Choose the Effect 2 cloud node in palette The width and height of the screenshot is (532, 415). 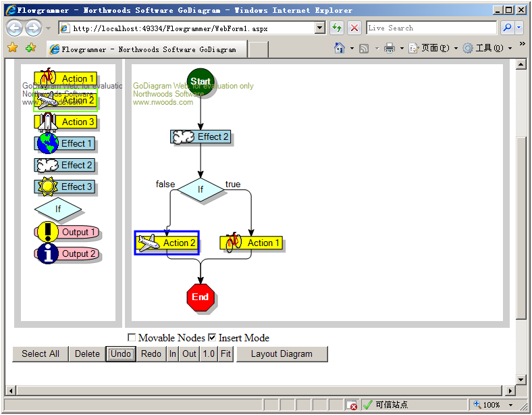tap(64, 165)
